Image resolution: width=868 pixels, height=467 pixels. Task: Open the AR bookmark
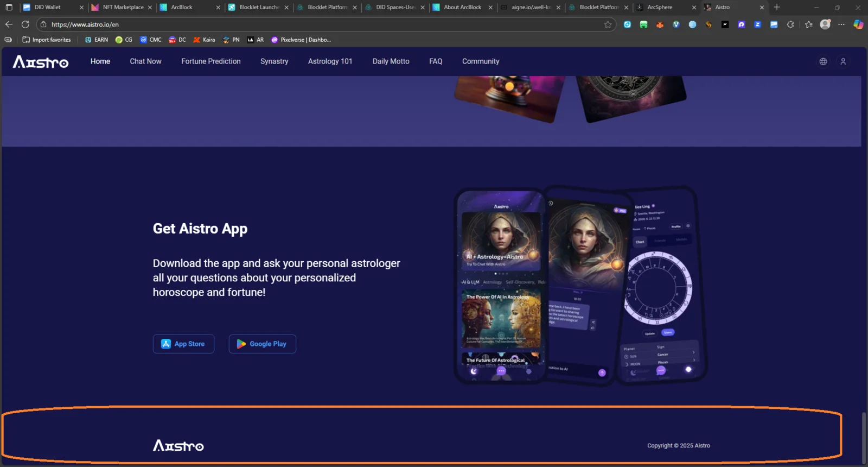click(256, 40)
